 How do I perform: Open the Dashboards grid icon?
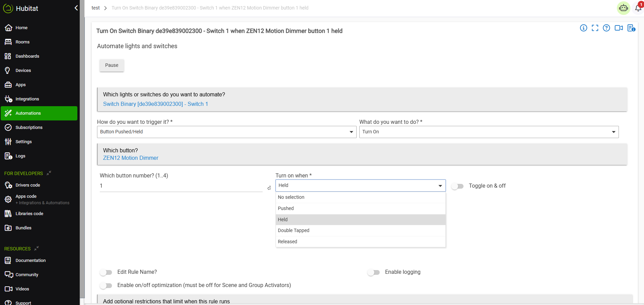point(8,56)
